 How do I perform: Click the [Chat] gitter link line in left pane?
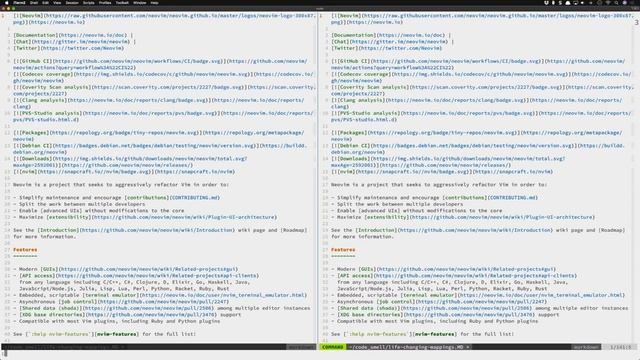[74, 42]
